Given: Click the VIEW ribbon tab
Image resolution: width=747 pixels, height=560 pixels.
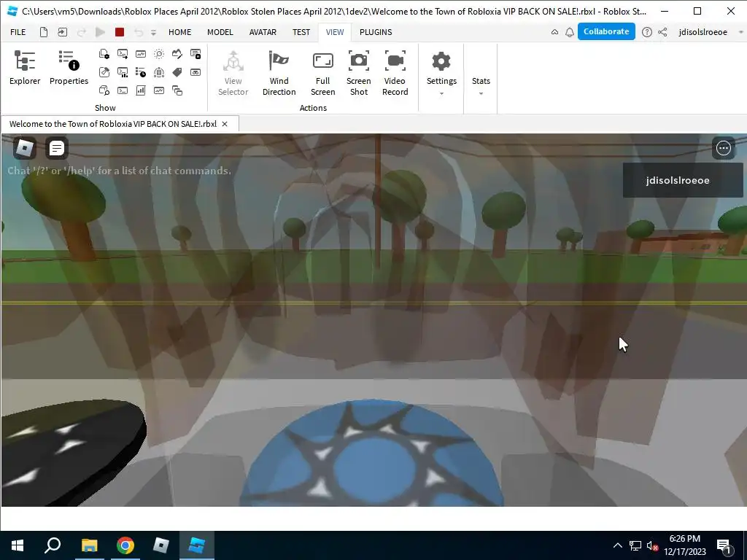Looking at the screenshot, I should [x=335, y=32].
